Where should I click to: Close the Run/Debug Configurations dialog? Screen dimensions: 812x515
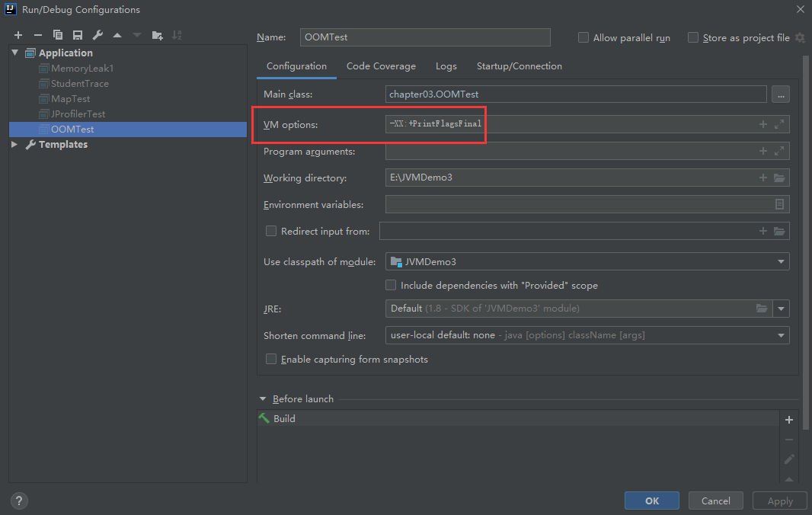tap(800, 9)
